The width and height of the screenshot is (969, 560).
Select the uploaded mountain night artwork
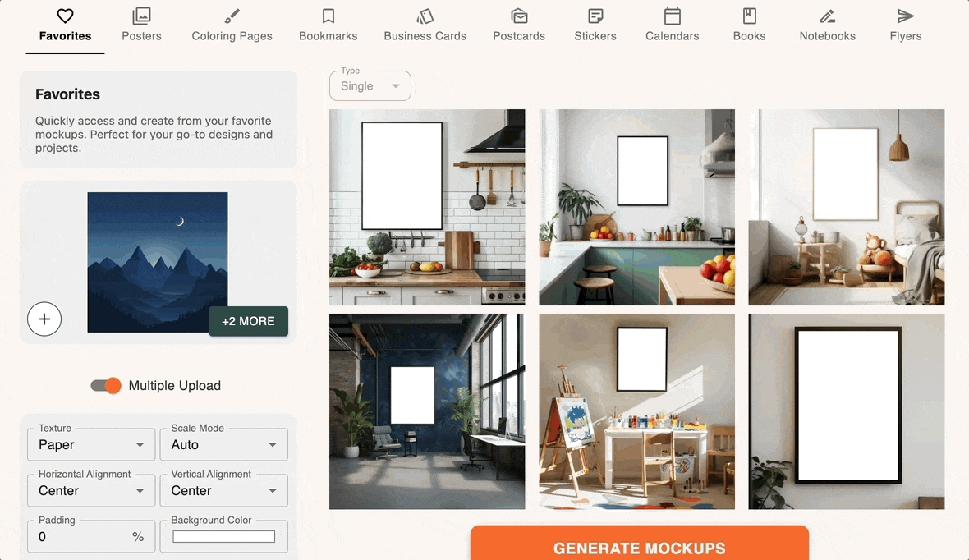[158, 262]
